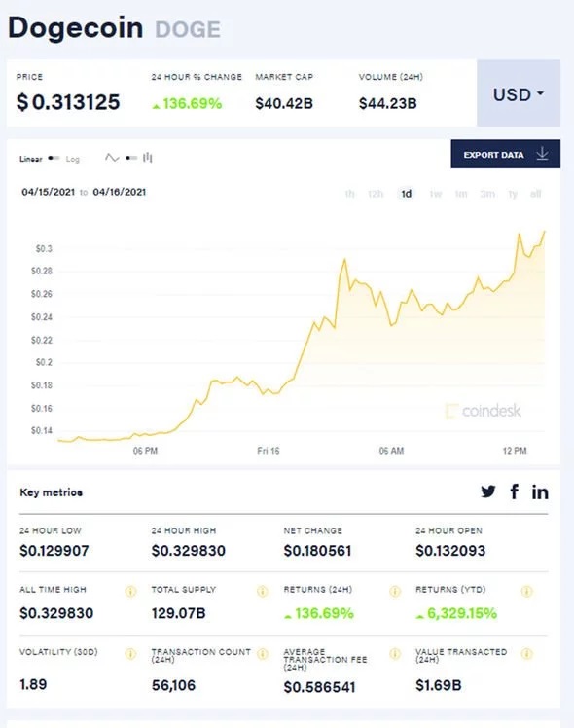The image size is (574, 728).
Task: Open the All Time High info icon
Action: point(130,591)
